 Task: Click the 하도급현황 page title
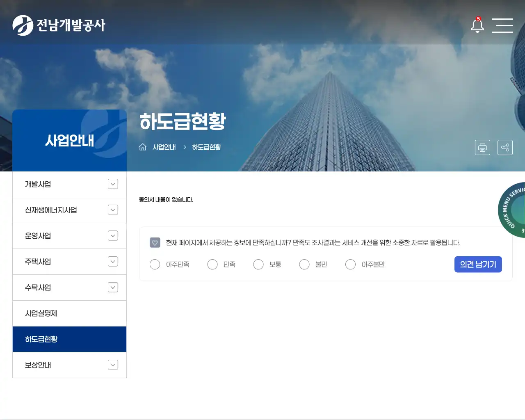(x=183, y=121)
